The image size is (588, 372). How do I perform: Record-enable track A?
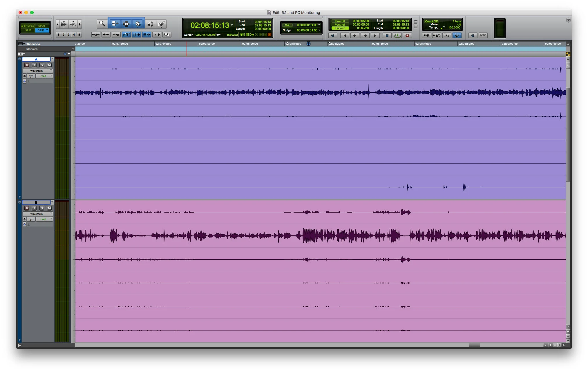click(x=27, y=65)
